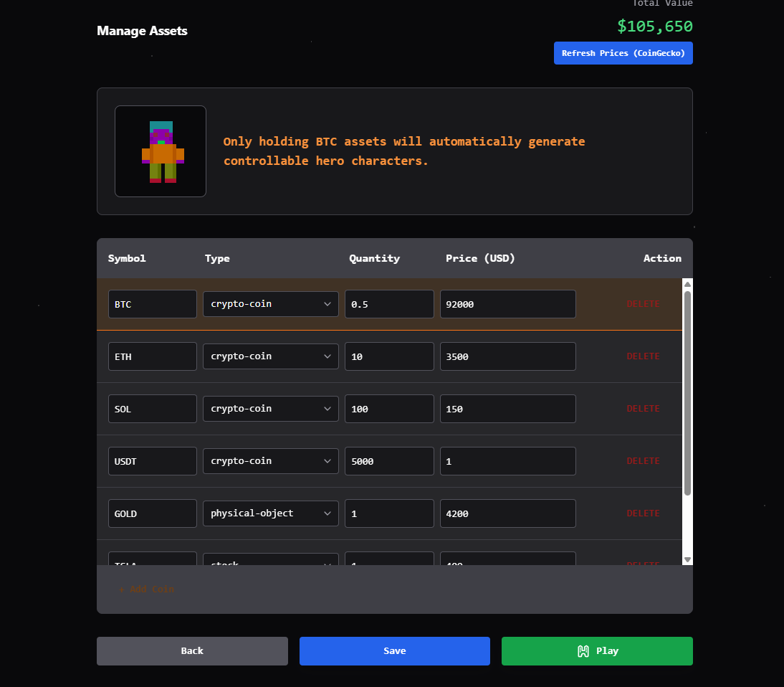Click the gamepad icon on the Play button

pyautogui.click(x=582, y=650)
